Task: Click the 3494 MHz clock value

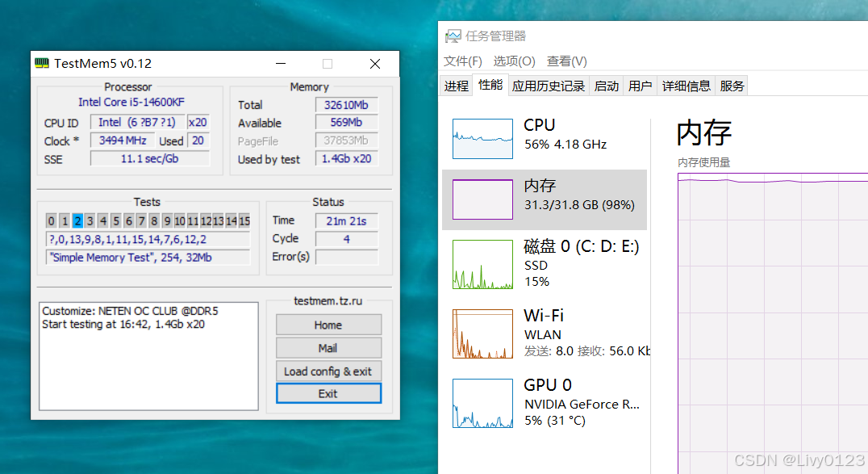Action: 123,141
